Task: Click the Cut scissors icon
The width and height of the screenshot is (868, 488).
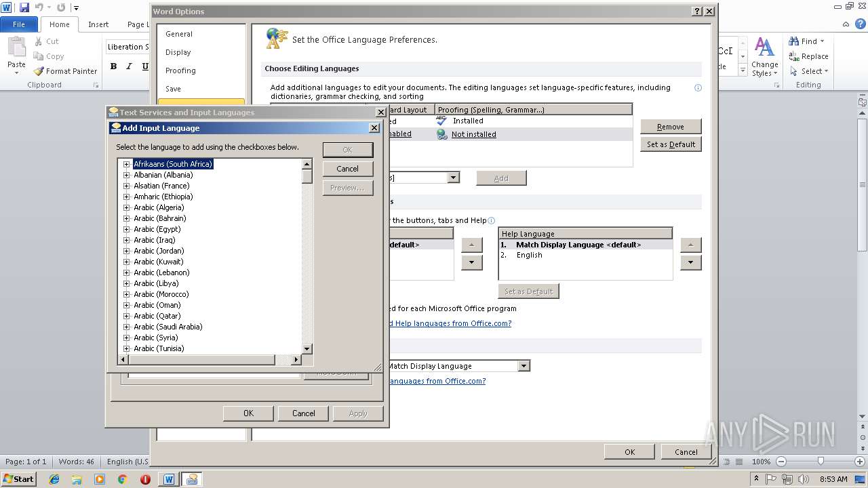Action: (37, 41)
